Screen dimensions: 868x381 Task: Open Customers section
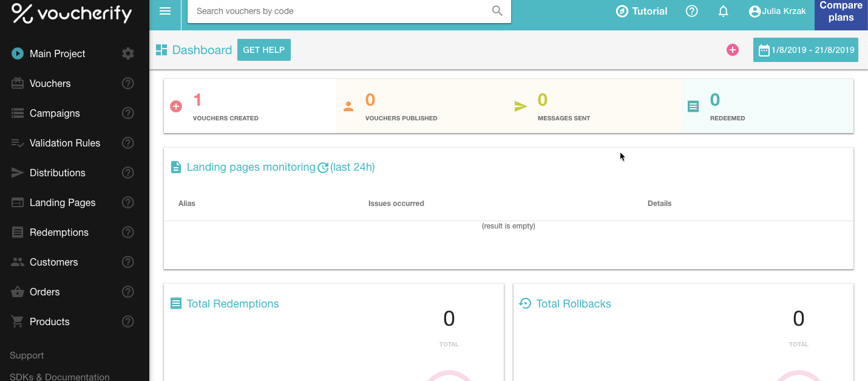pos(53,262)
